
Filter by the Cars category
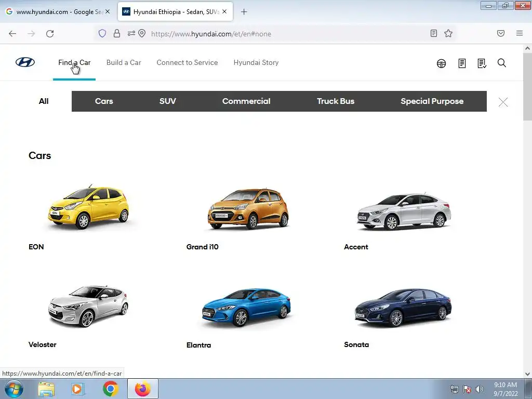[104, 101]
